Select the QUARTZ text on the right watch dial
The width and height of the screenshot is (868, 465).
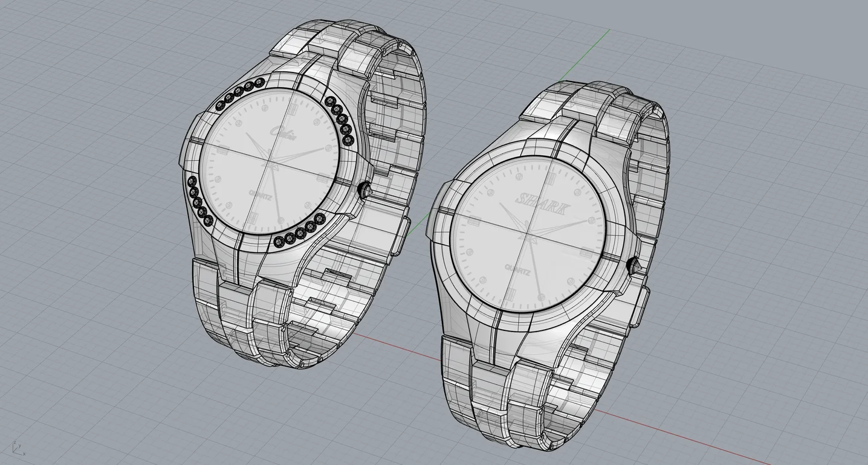[517, 271]
